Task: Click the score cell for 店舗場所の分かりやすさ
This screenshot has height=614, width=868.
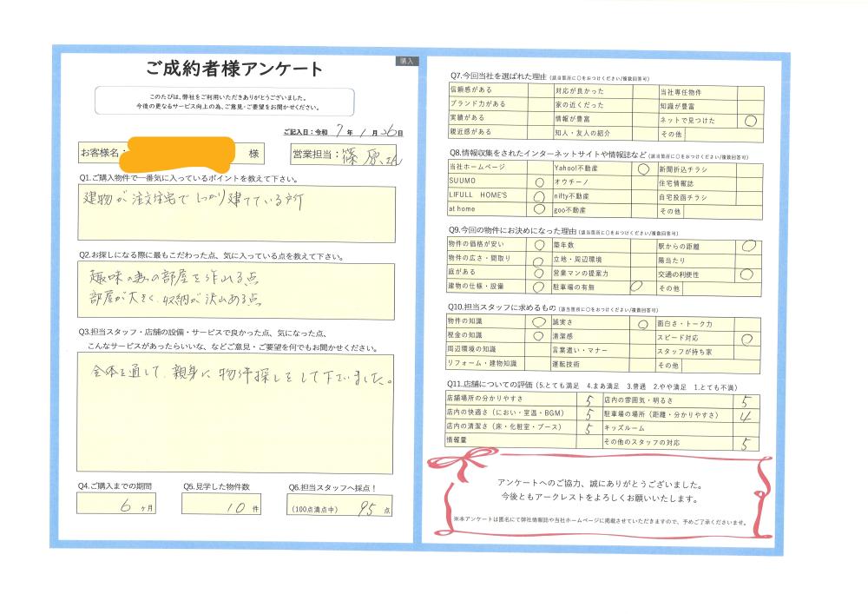Action: [589, 399]
